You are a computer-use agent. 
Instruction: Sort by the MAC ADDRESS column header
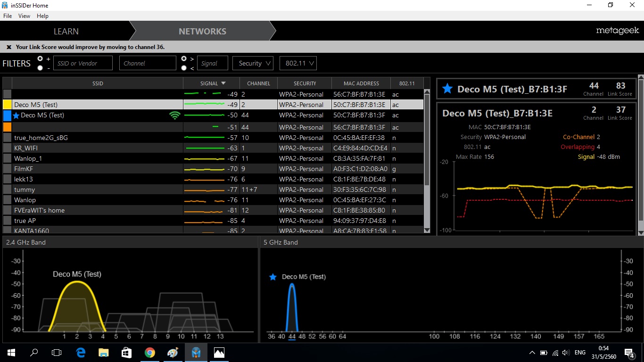click(x=362, y=83)
